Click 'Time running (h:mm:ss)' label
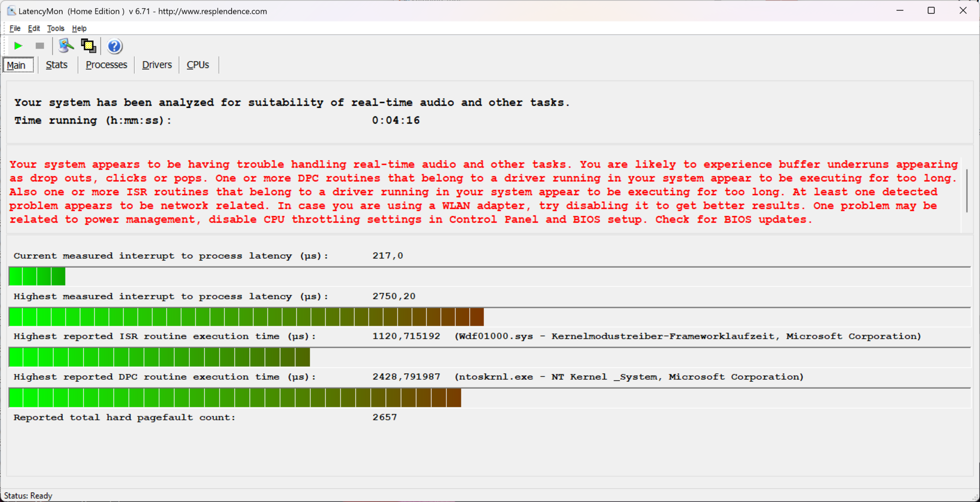Image resolution: width=980 pixels, height=502 pixels. coord(92,121)
